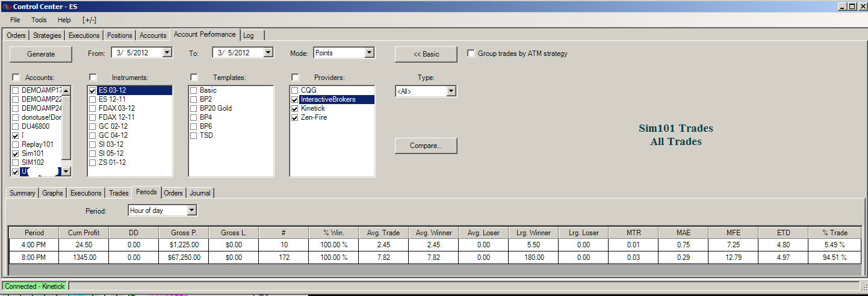Check the TSD template
Image resolution: width=868 pixels, height=296 pixels.
194,135
